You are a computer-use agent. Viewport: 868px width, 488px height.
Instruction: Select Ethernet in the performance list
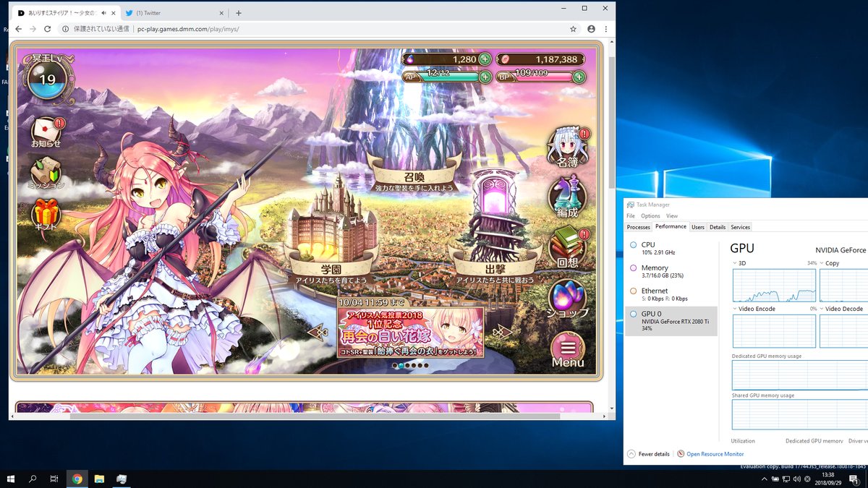coord(671,294)
